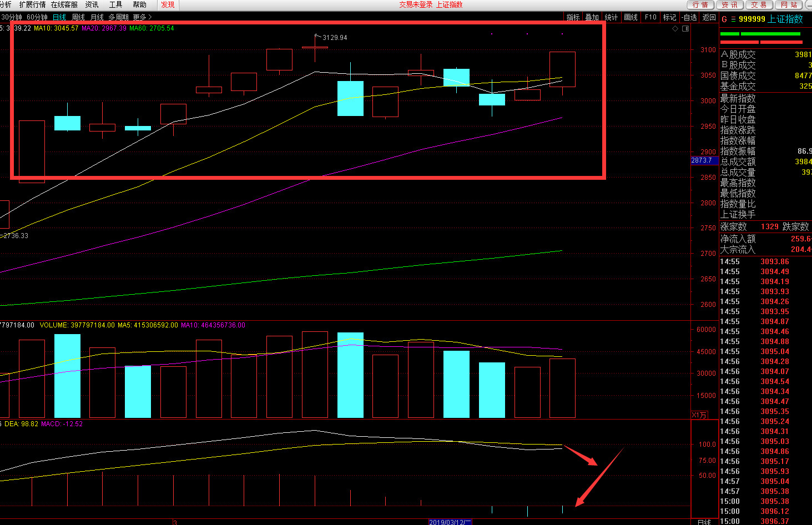Expand 更多 period options

coord(142,17)
